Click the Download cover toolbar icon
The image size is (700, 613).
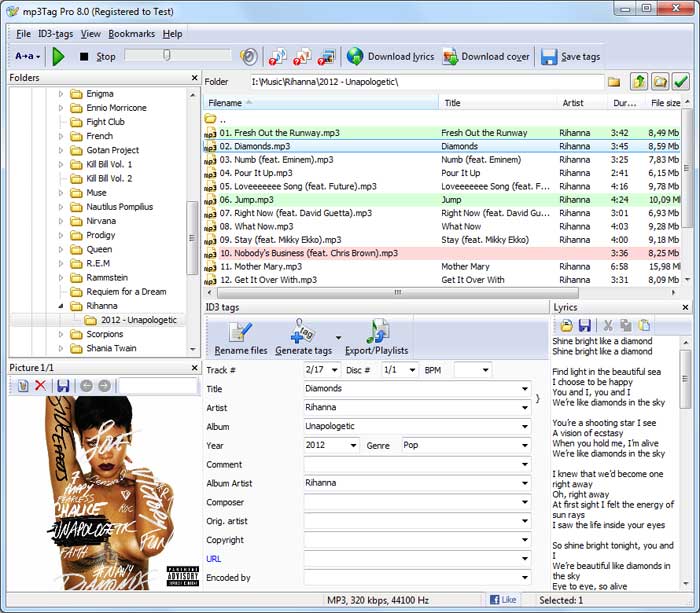[x=449, y=57]
